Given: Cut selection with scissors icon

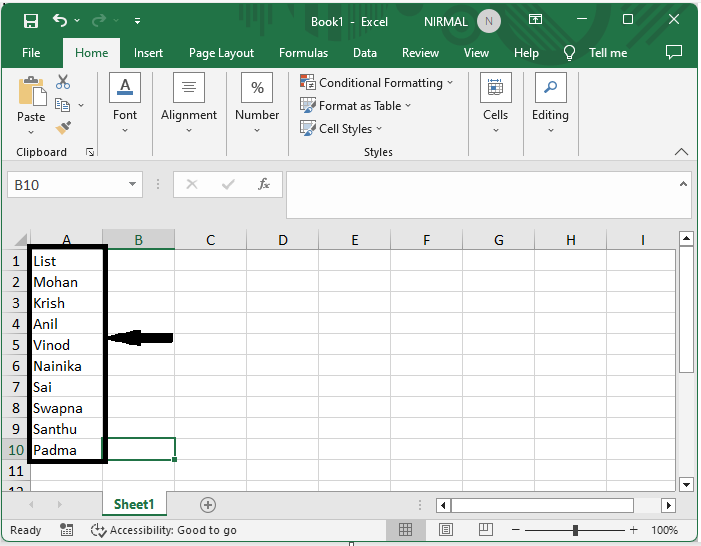Looking at the screenshot, I should 63,81.
